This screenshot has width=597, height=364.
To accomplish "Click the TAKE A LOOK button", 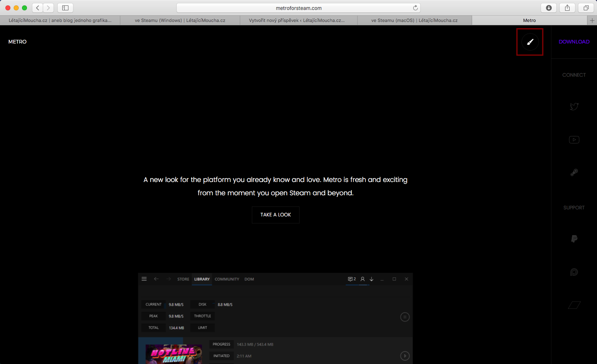I will [x=275, y=215].
